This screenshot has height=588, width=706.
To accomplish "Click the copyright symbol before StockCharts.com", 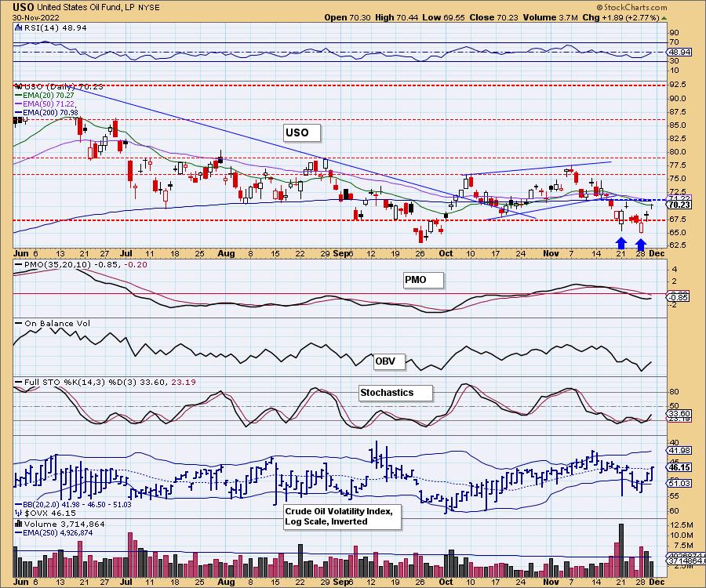I will click(x=600, y=7).
